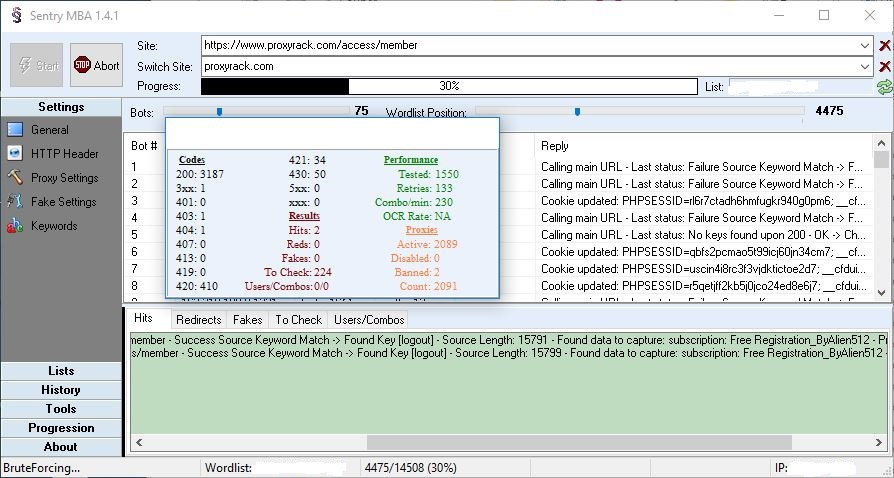Open the Progression sidebar section
The image size is (894, 478).
click(x=61, y=428)
